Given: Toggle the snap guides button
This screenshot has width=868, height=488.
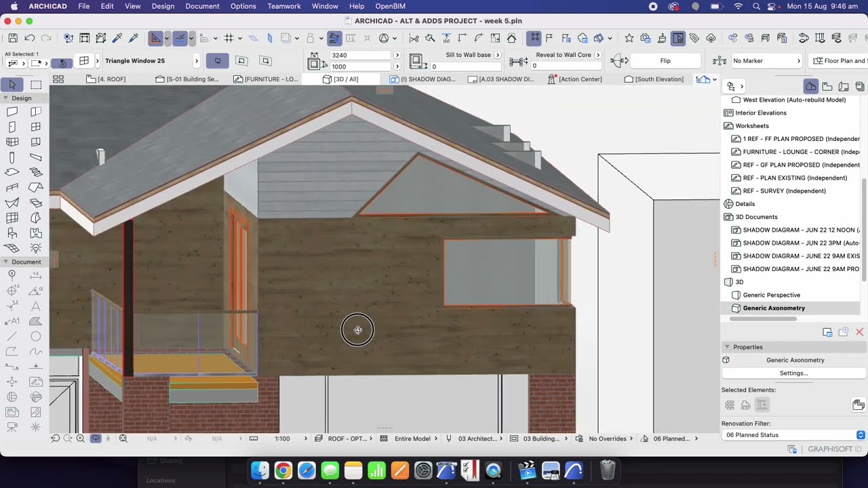Looking at the screenshot, I should (x=180, y=38).
